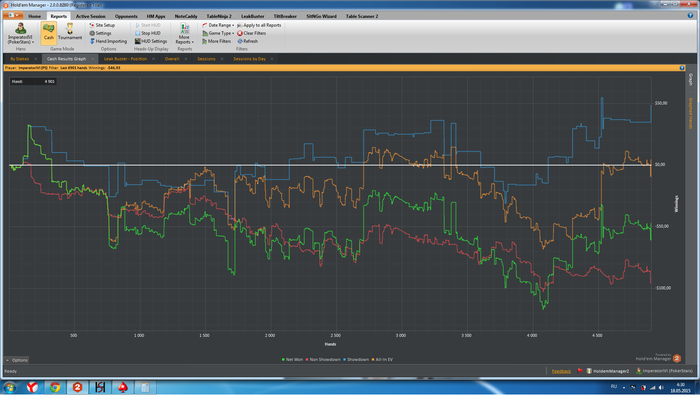Open HUD Settings
This screenshot has width=700, height=400.
click(x=151, y=41)
